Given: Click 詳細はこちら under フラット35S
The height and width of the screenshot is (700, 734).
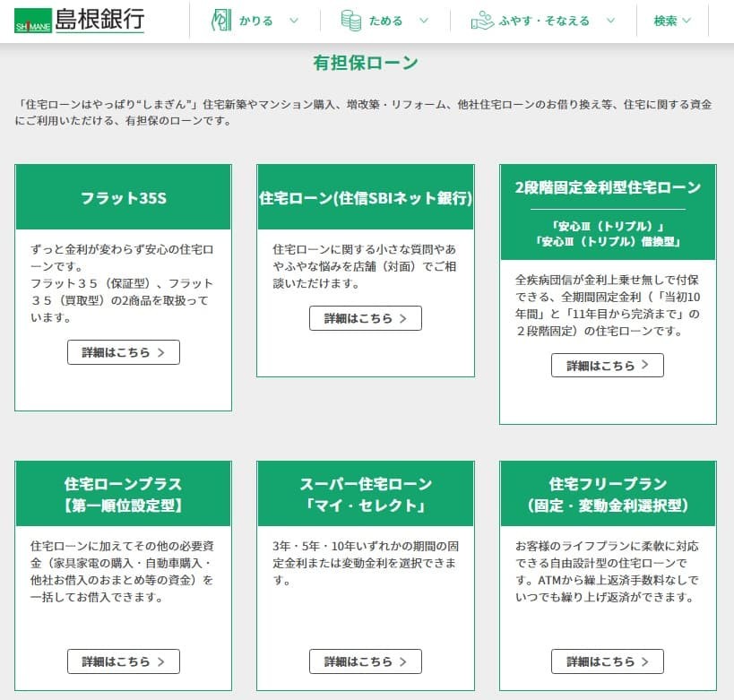Looking at the screenshot, I should [x=124, y=352].
